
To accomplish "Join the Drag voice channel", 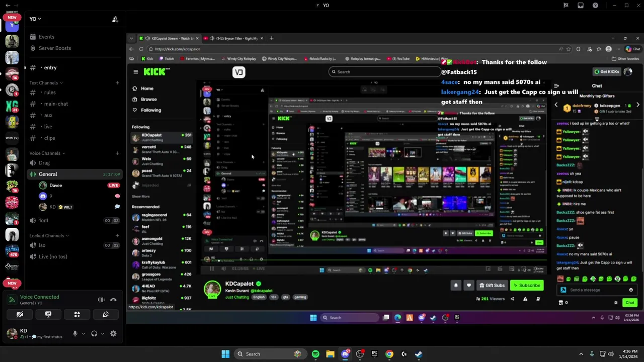I will point(74,163).
